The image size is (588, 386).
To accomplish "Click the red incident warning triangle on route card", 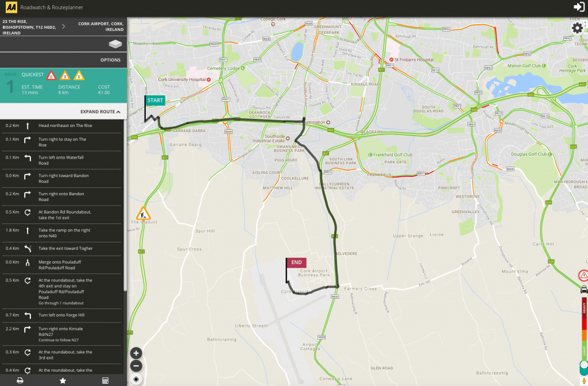I will pyautogui.click(x=51, y=75).
